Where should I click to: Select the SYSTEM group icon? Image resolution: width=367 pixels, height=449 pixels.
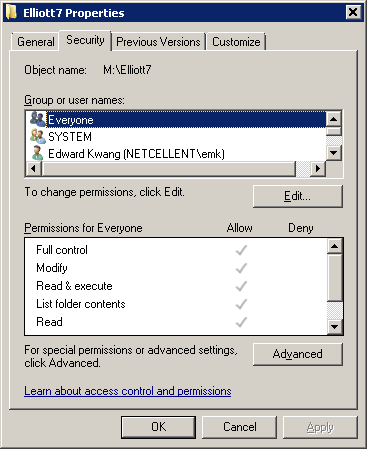tap(38, 136)
